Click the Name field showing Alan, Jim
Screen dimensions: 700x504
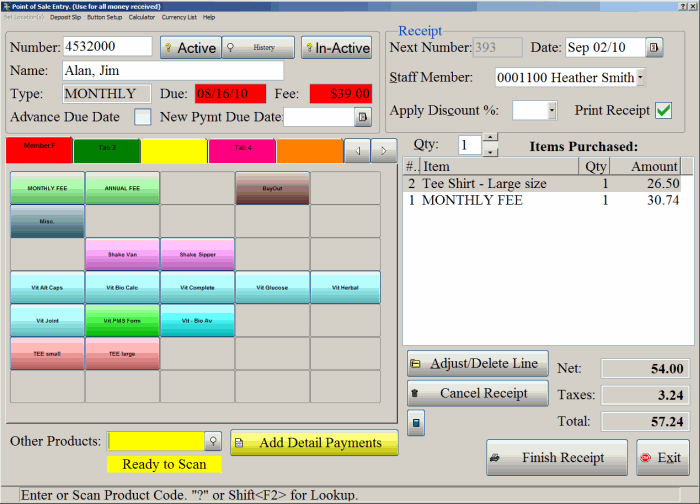pos(173,71)
